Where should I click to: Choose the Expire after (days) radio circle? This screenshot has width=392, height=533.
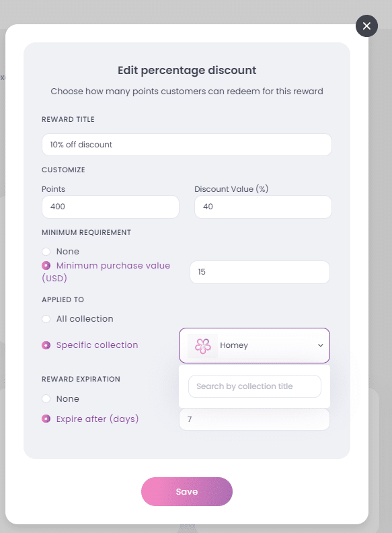pyautogui.click(x=46, y=419)
